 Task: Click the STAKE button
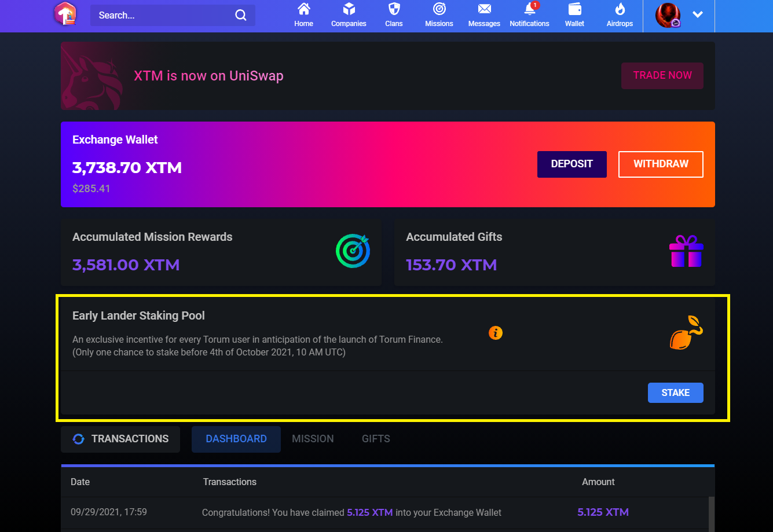click(676, 392)
